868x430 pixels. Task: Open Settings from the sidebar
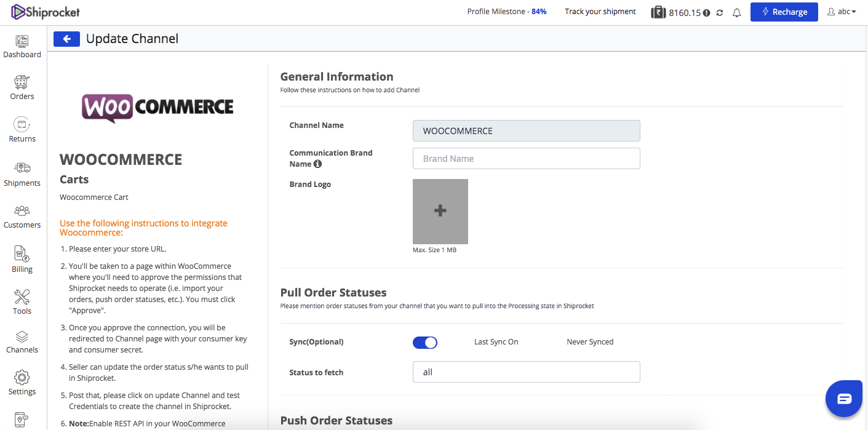(x=22, y=383)
